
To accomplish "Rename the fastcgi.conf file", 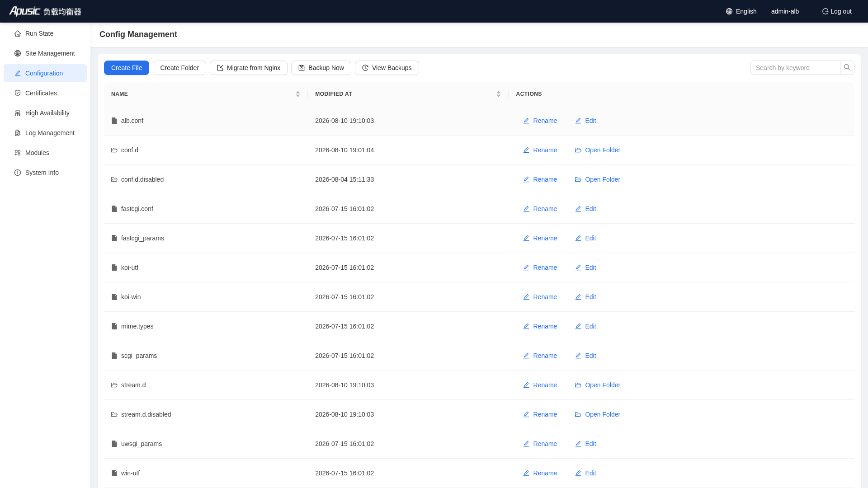I will tap(540, 209).
